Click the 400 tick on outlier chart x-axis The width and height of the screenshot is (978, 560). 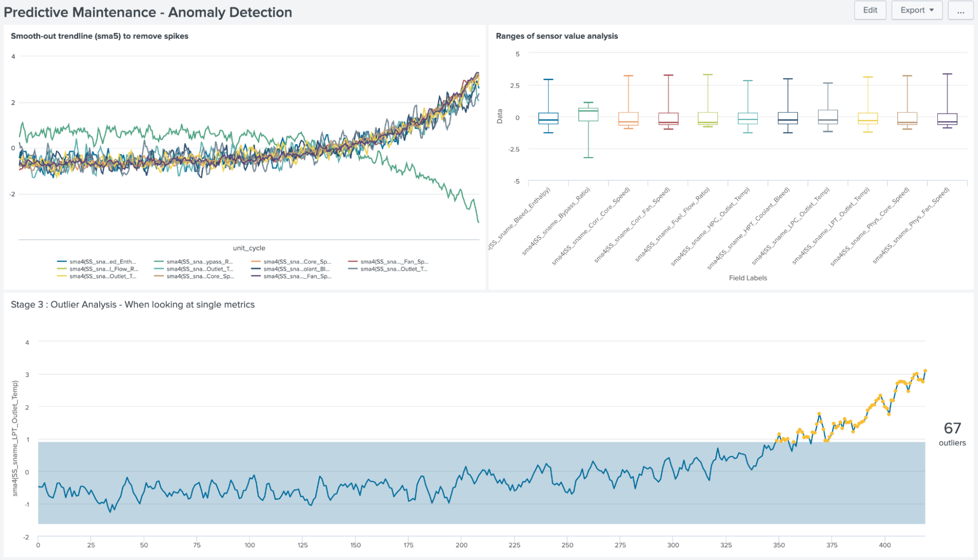[885, 545]
